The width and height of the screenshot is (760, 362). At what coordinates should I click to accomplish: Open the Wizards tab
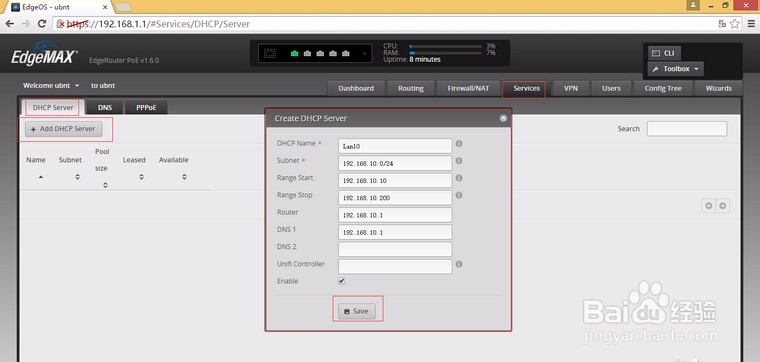[x=718, y=88]
